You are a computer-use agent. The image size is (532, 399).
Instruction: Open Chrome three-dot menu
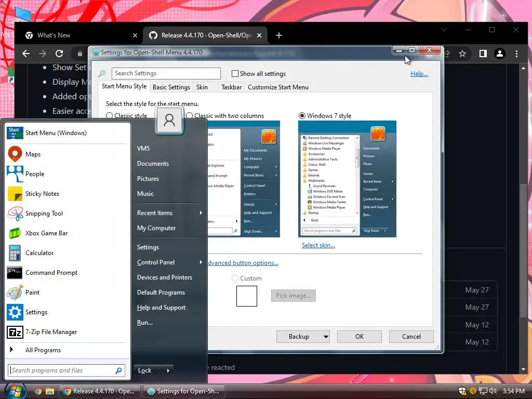[516, 54]
